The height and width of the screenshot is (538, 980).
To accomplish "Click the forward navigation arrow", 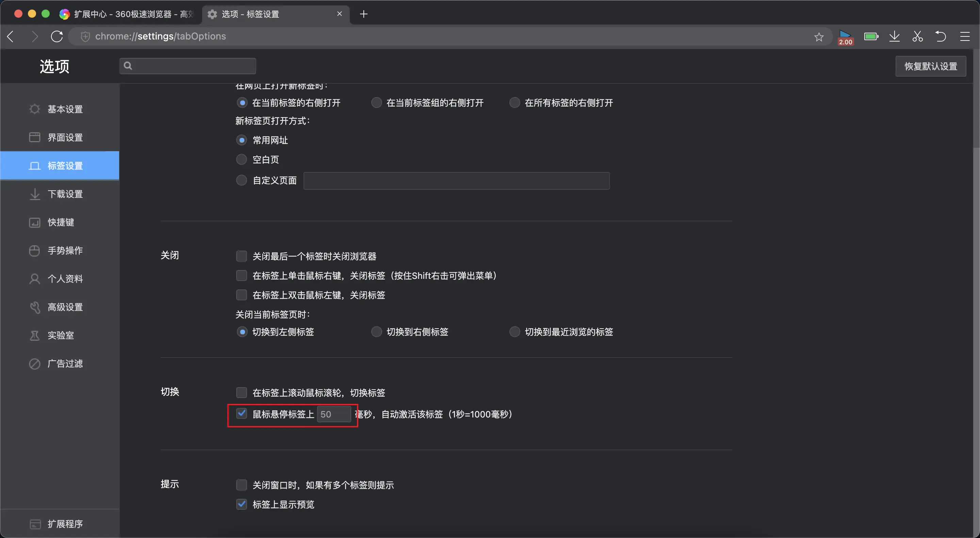I will pos(35,36).
